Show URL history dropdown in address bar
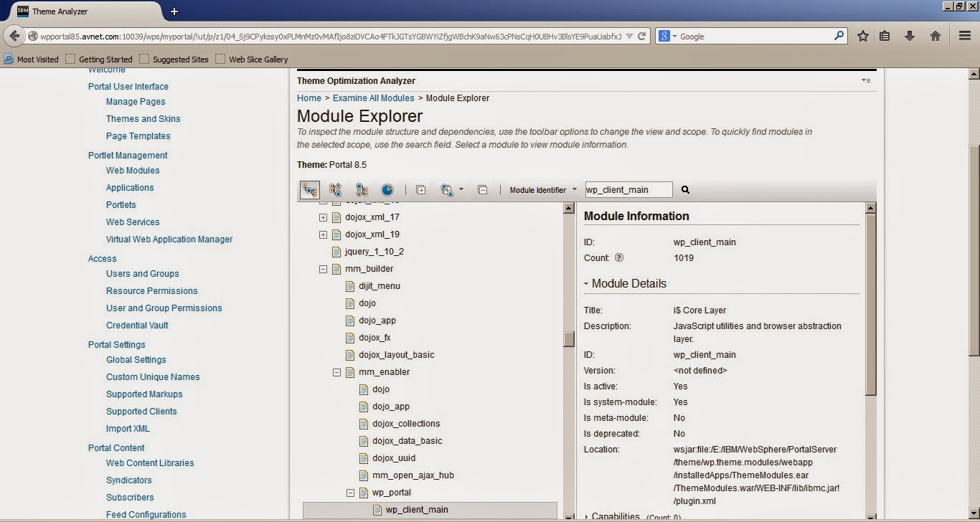Image resolution: width=980 pixels, height=522 pixels. click(x=629, y=36)
